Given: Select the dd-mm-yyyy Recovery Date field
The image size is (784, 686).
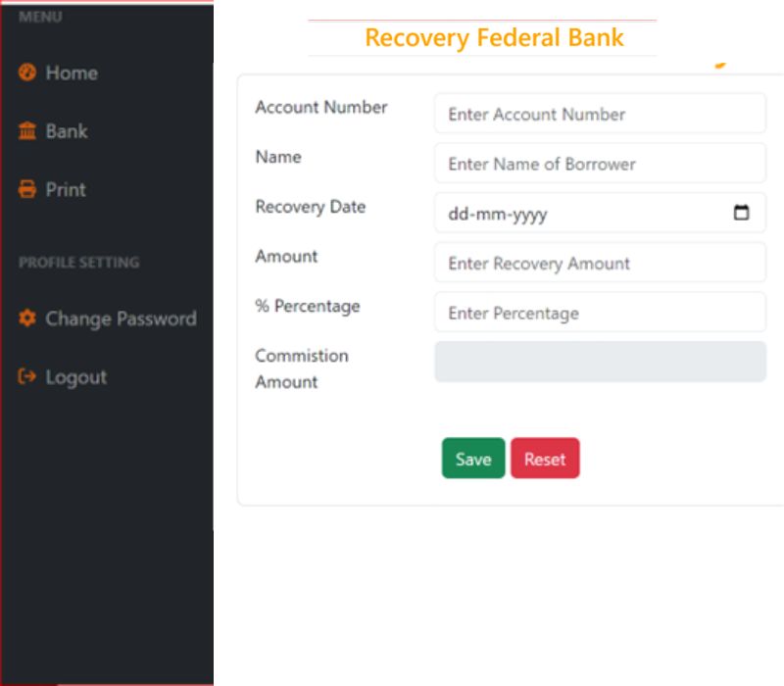Looking at the screenshot, I should tap(578, 214).
